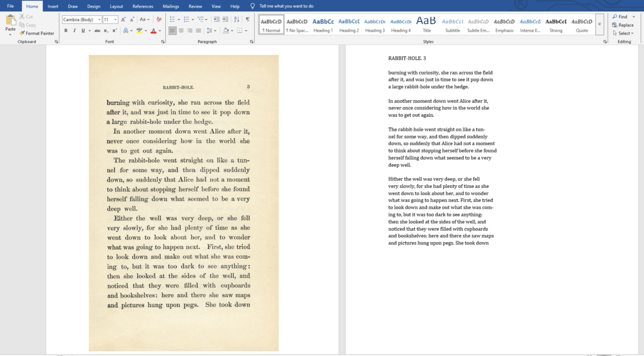The width and height of the screenshot is (644, 356).
Task: Click Replace in Editing group
Action: pos(623,25)
